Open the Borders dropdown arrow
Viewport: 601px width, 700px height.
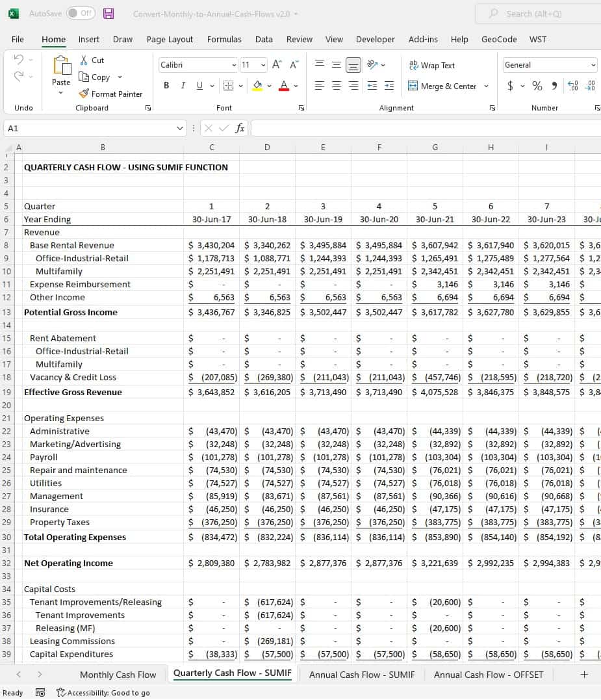click(x=241, y=86)
